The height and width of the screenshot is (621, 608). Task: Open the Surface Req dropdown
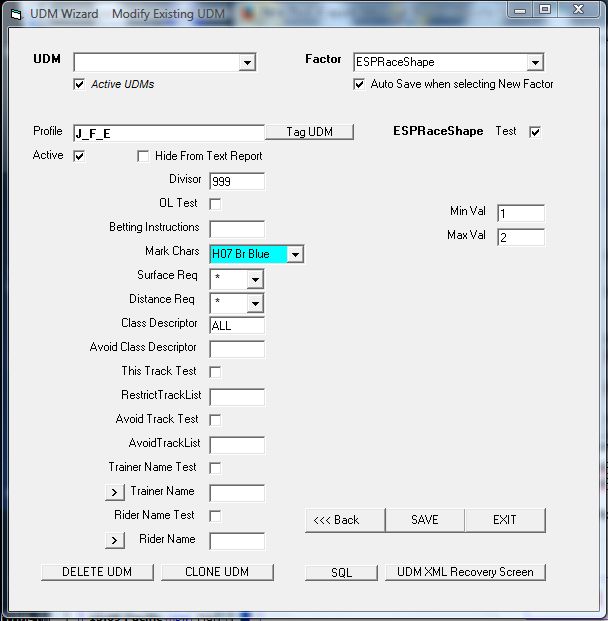(255, 279)
